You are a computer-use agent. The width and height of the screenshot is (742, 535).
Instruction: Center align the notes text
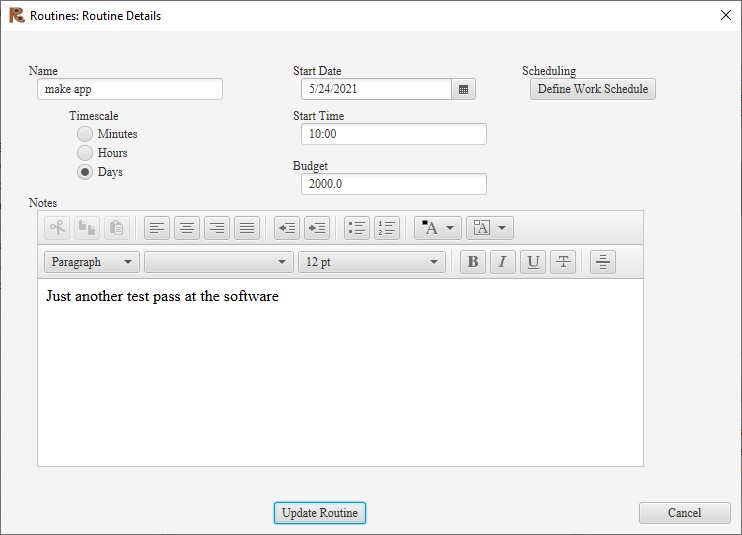(187, 228)
